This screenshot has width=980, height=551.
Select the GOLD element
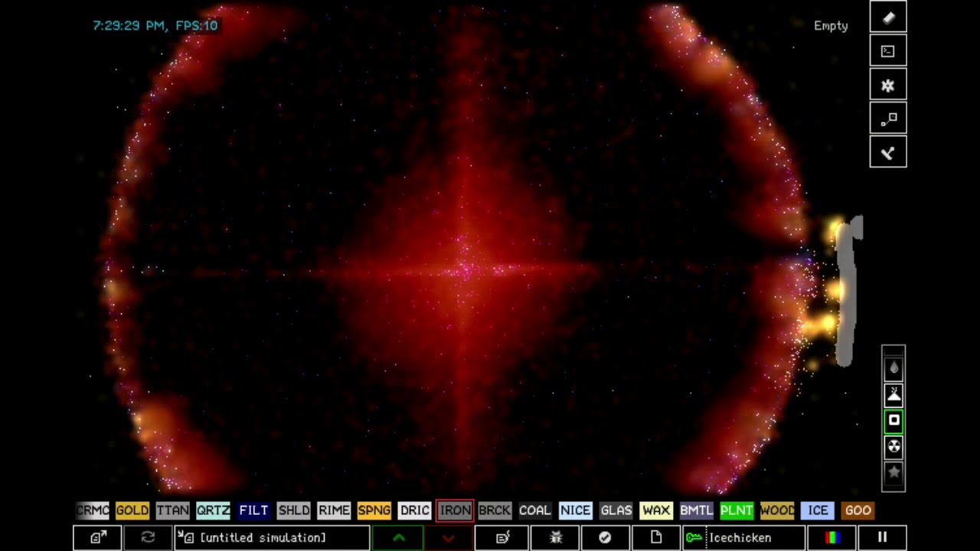point(132,510)
